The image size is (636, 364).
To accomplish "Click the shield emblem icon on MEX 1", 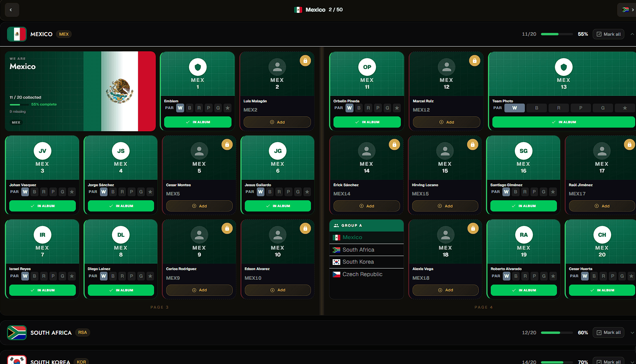I will pos(198,67).
